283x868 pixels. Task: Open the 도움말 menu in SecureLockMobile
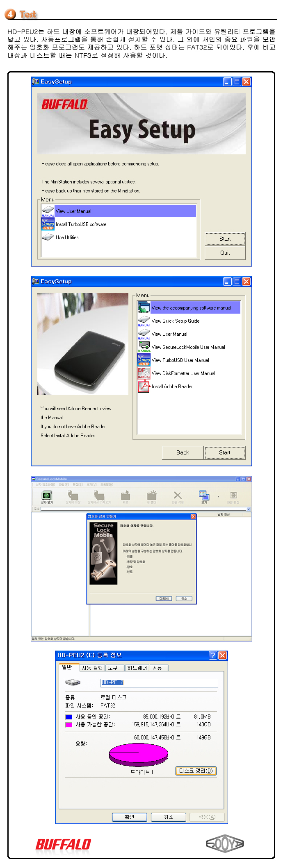coord(107,484)
